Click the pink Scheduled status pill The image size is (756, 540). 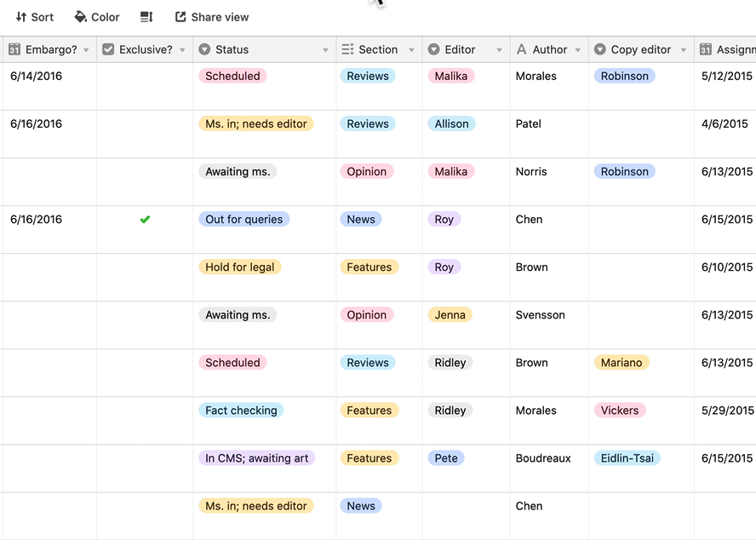[232, 76]
